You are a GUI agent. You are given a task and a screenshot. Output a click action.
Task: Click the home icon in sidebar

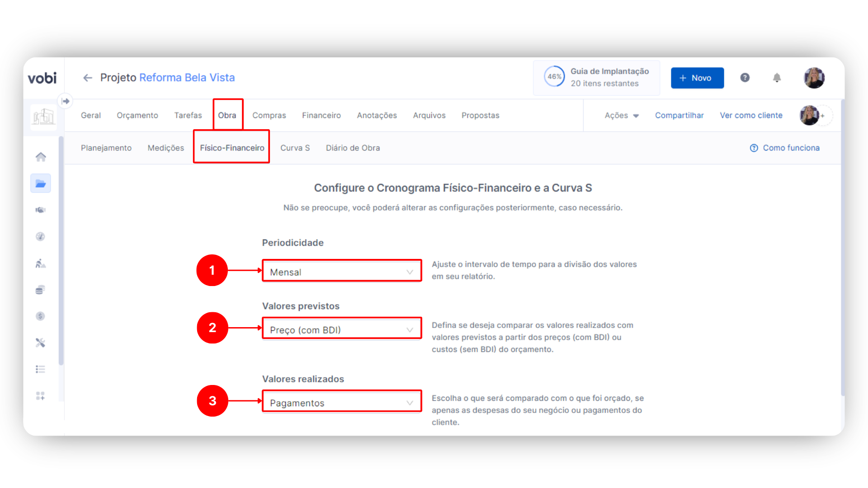coord(41,157)
